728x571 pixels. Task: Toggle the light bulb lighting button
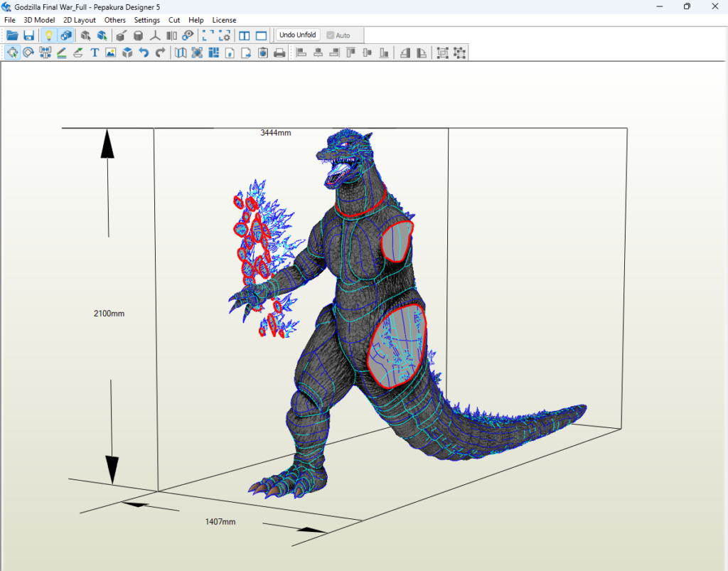coord(48,36)
